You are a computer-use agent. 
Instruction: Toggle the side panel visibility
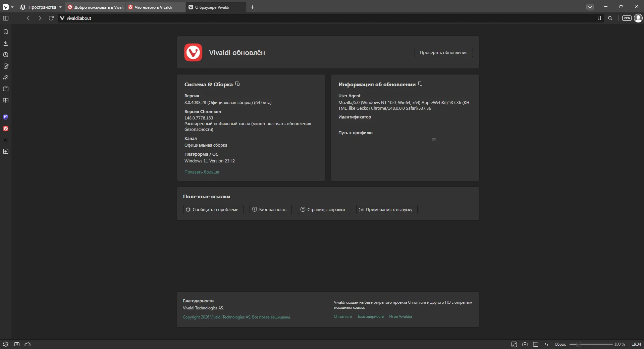click(6, 18)
